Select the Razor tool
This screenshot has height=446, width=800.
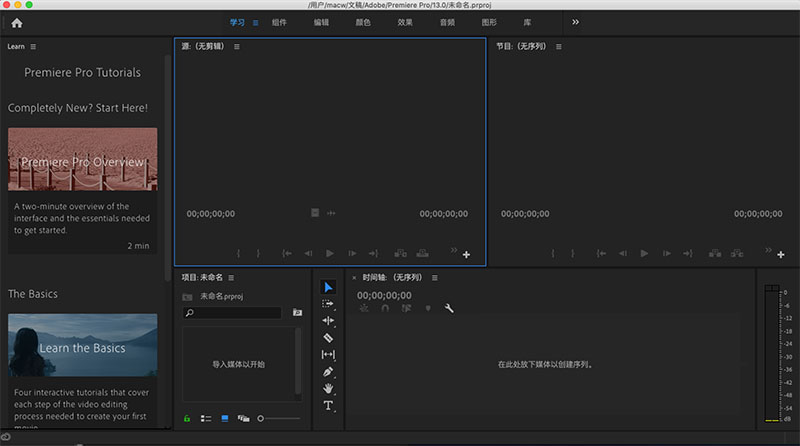(328, 338)
